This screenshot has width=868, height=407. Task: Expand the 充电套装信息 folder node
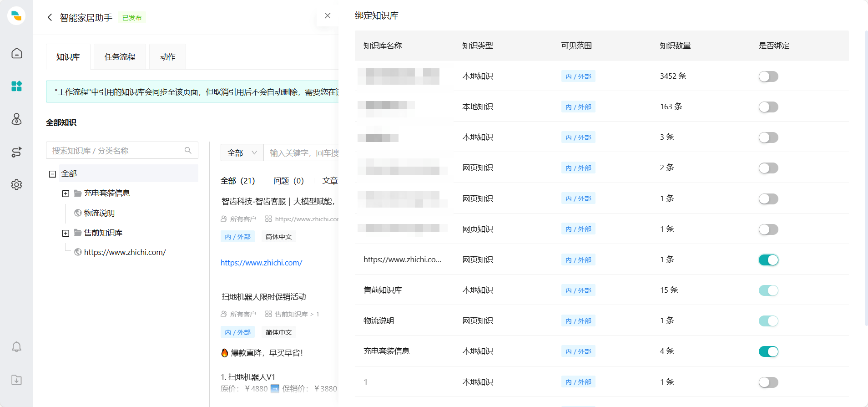(66, 193)
